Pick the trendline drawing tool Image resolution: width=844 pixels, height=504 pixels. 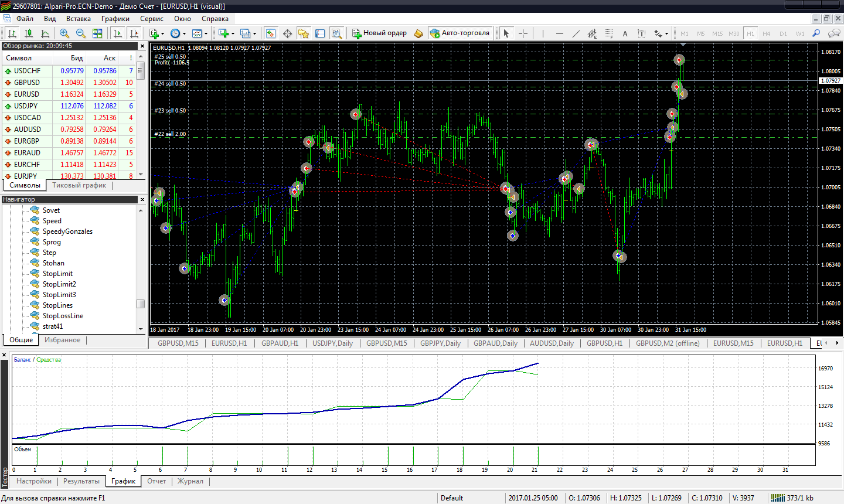pos(576,33)
